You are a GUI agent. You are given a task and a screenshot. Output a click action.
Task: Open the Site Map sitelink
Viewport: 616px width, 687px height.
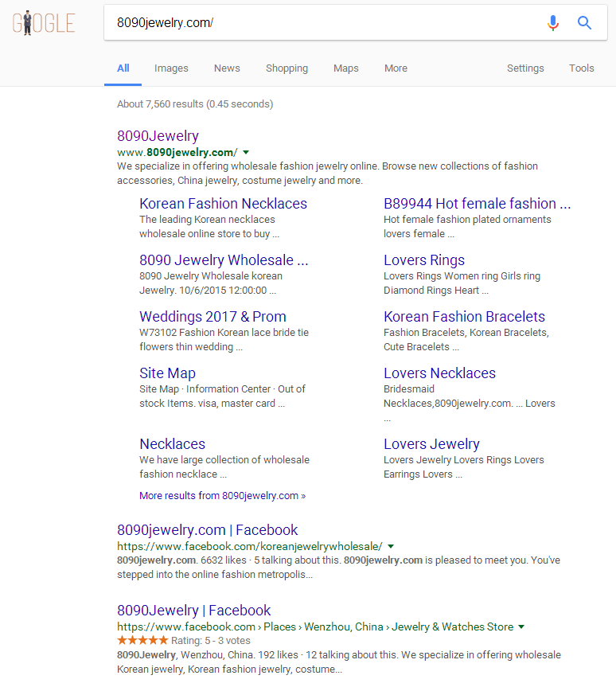[167, 373]
